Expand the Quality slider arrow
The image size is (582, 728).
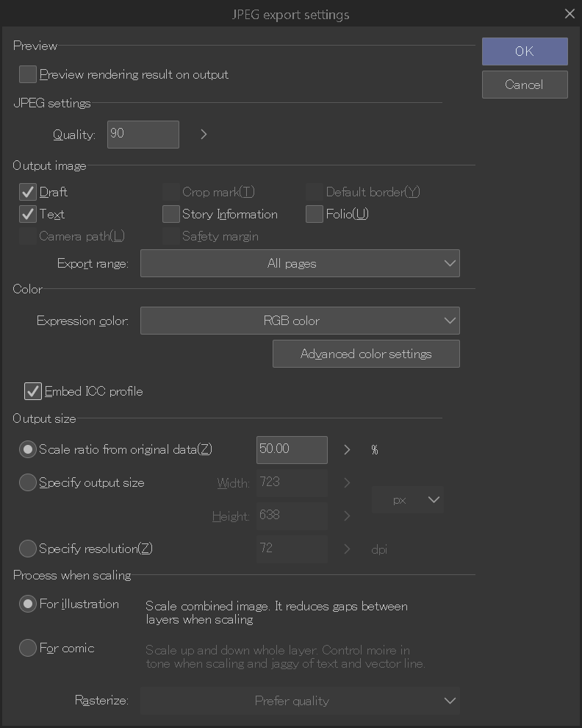[204, 135]
